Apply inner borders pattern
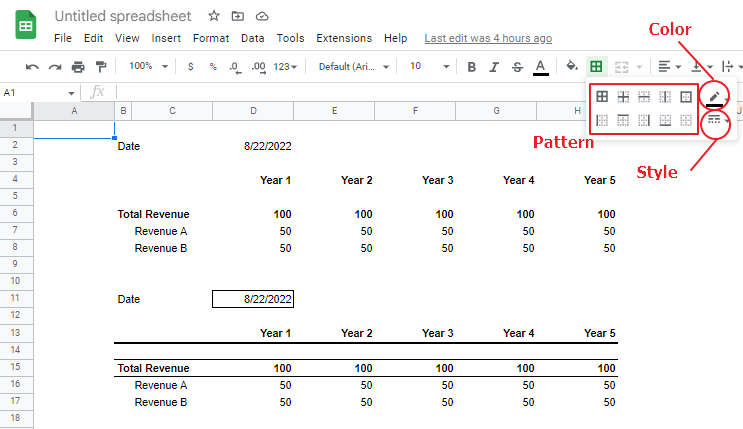This screenshot has width=743, height=429. [623, 97]
